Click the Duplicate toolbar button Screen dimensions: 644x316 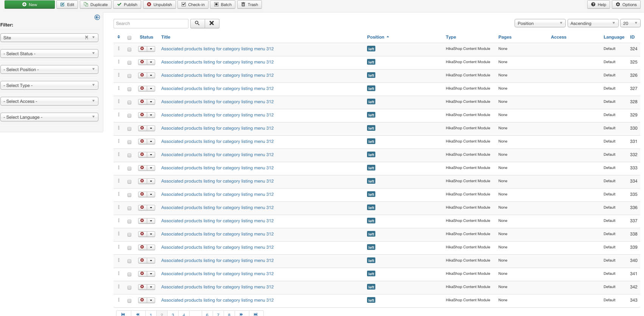click(x=96, y=5)
